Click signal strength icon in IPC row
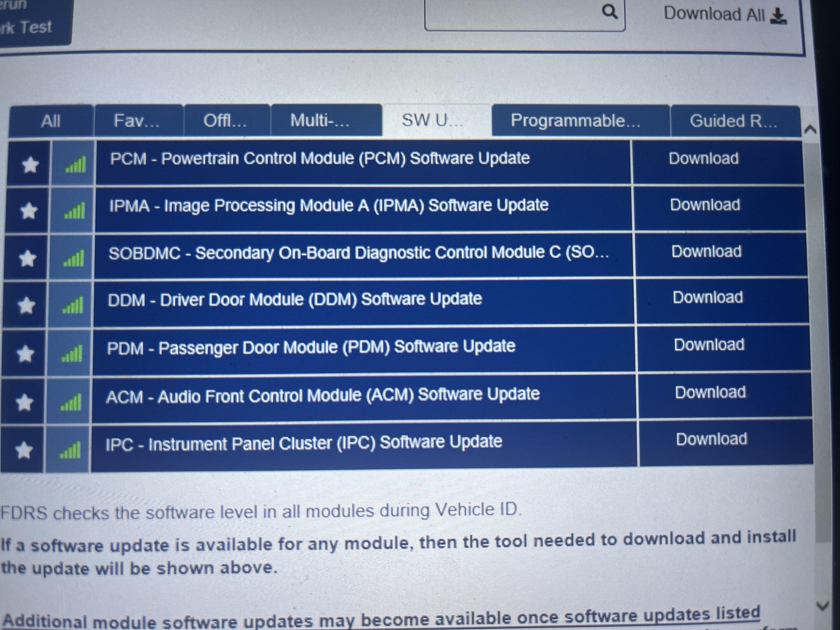The image size is (840, 630). tap(70, 450)
